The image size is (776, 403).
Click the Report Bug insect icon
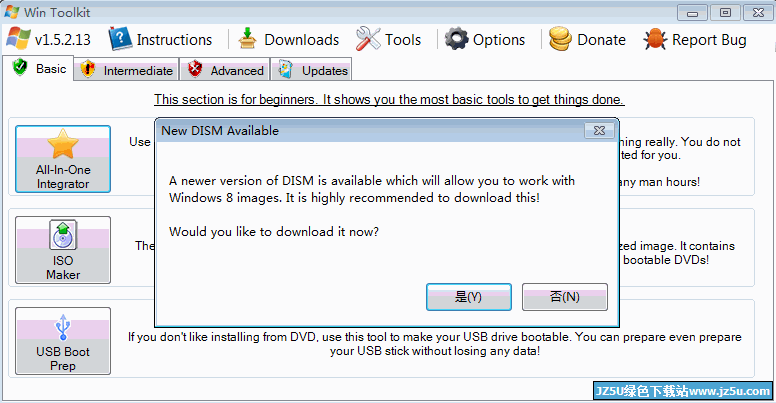[655, 39]
